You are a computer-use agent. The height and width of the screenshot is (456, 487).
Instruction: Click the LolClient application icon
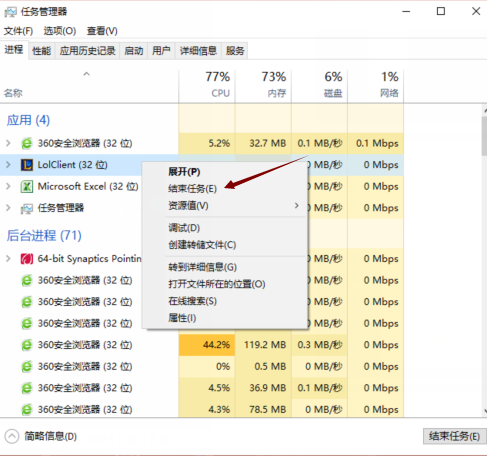click(27, 165)
